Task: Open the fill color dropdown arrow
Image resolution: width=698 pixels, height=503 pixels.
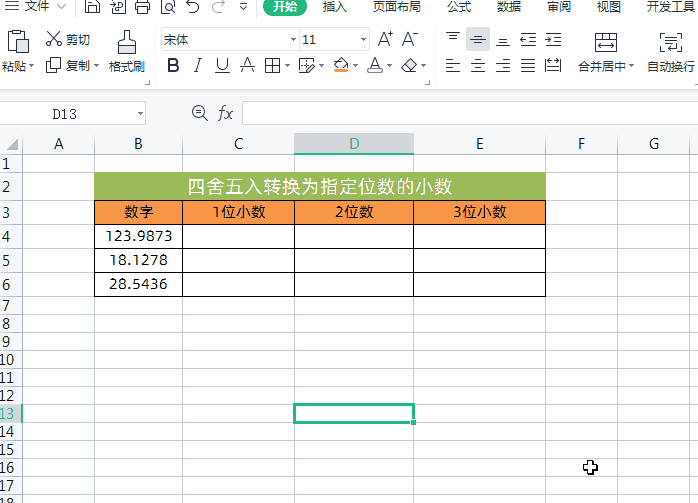Action: (x=355, y=66)
